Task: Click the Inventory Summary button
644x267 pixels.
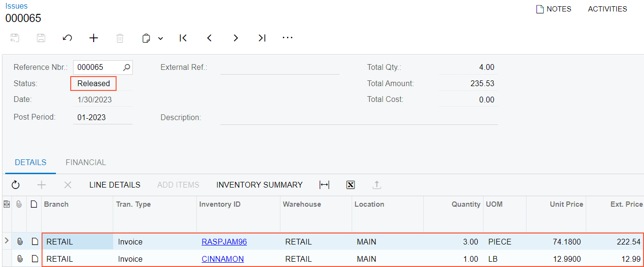Action: [x=259, y=185]
